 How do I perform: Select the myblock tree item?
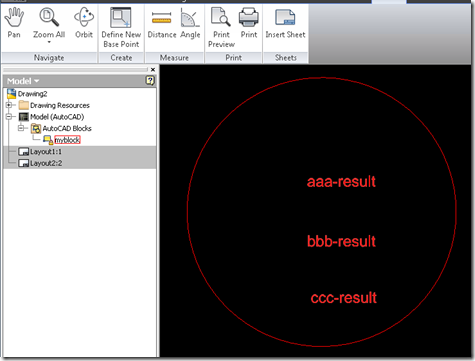click(x=67, y=140)
